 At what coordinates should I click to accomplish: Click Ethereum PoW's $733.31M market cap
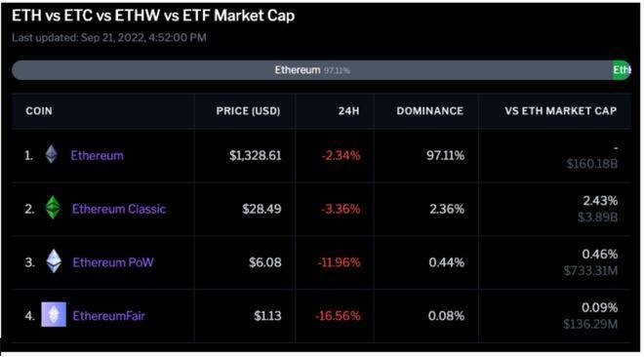tap(590, 270)
